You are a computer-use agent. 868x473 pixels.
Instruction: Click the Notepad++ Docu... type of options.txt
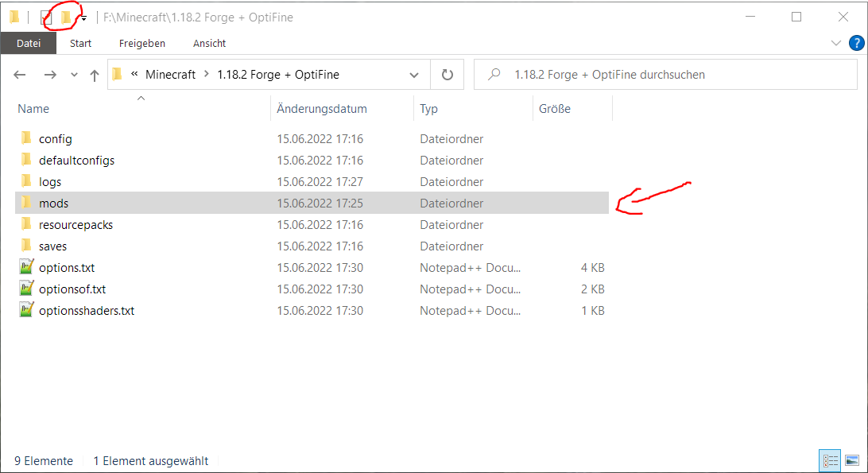470,268
